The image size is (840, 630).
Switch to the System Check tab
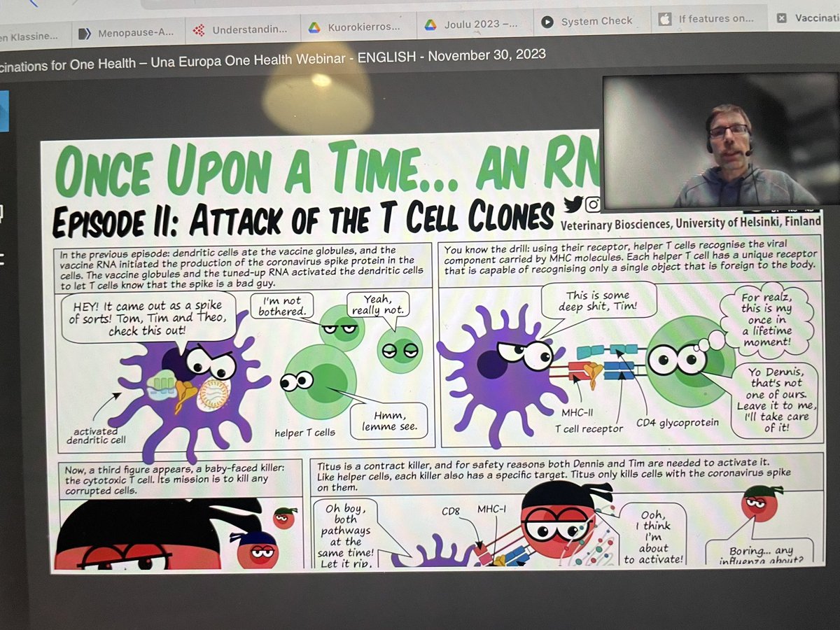click(x=590, y=22)
